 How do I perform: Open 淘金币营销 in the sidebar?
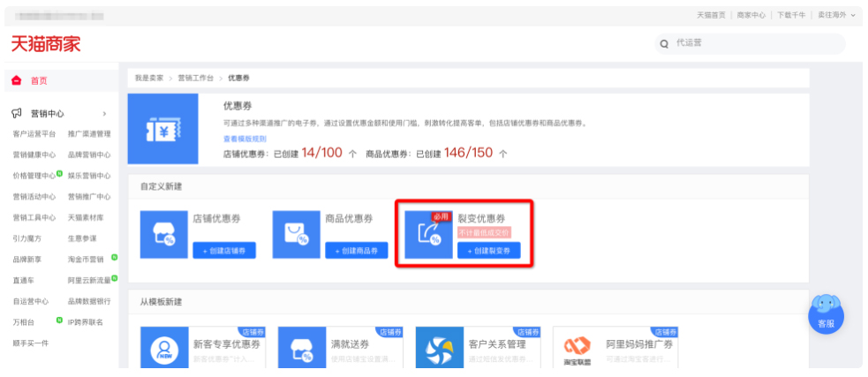[x=86, y=260]
